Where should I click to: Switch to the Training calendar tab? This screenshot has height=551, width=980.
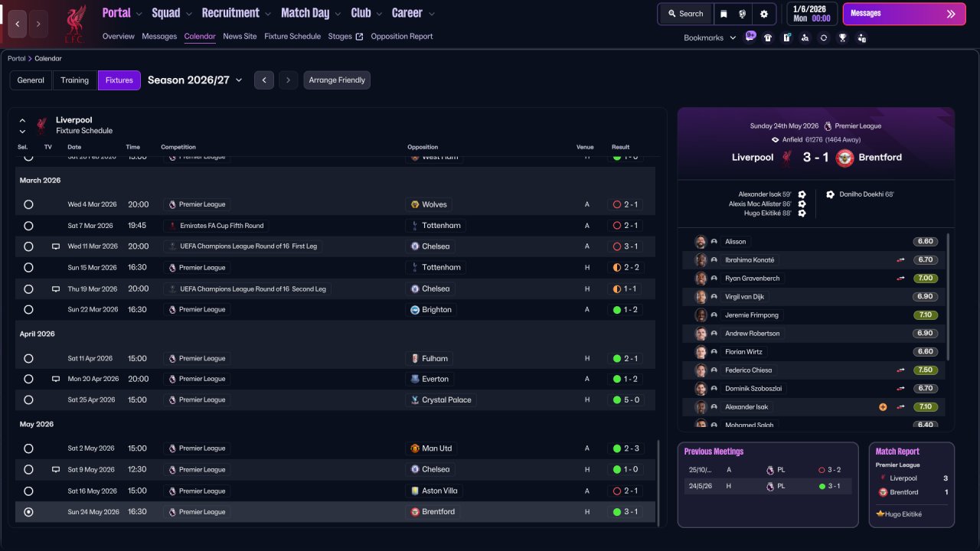coord(75,80)
